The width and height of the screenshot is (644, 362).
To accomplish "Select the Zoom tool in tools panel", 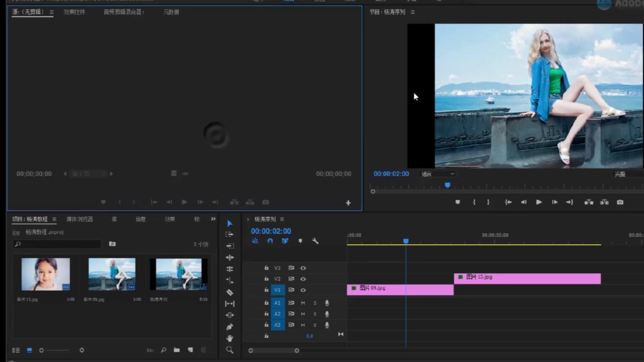I will tap(230, 350).
